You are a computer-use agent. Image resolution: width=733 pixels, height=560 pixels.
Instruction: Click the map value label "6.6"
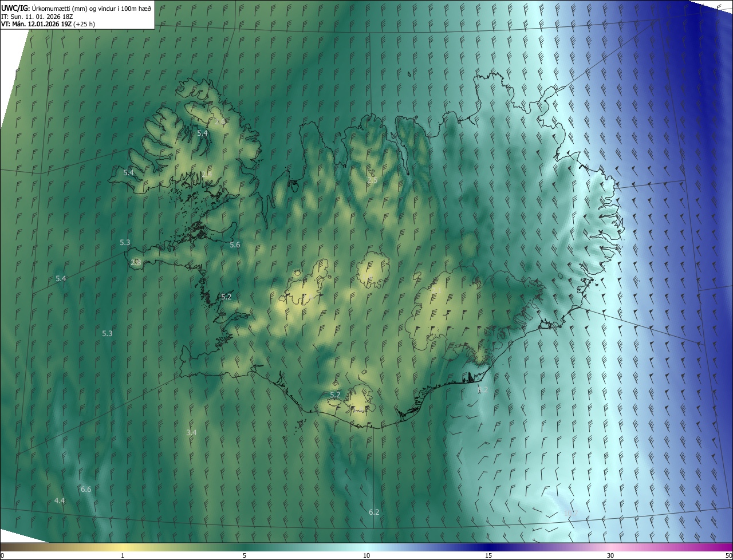(x=86, y=489)
